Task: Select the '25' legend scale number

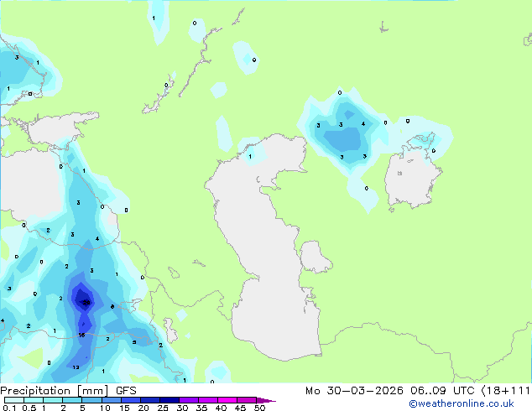Action: tap(163, 408)
